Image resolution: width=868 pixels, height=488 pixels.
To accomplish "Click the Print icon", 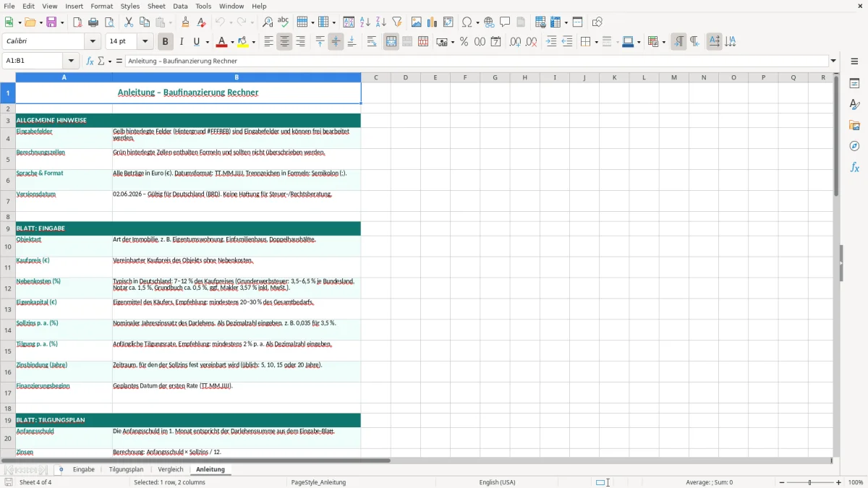I will [x=93, y=22].
